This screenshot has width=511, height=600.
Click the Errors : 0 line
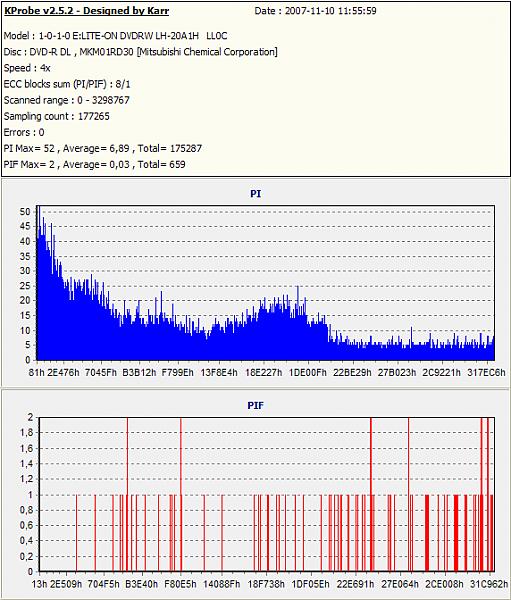[24, 132]
